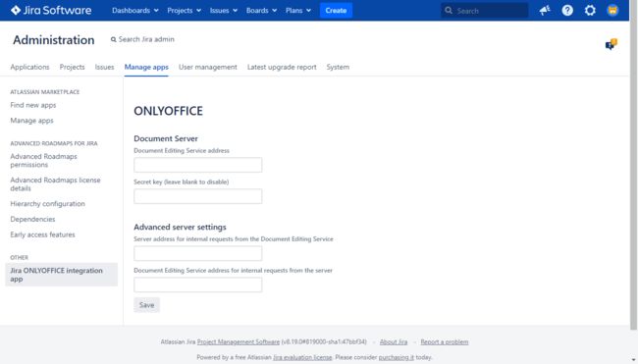
Task: Open the purchasing it link
Action: click(396, 357)
